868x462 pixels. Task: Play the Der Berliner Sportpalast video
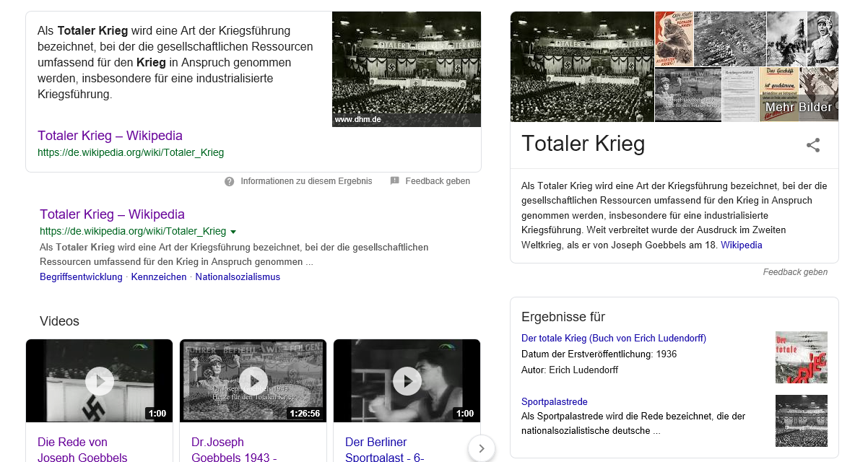click(x=407, y=380)
